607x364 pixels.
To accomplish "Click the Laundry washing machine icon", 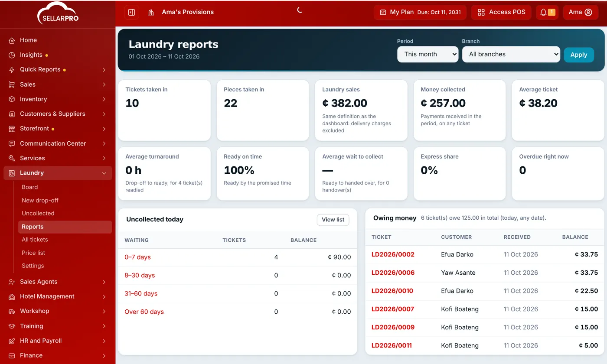I will pyautogui.click(x=12, y=173).
